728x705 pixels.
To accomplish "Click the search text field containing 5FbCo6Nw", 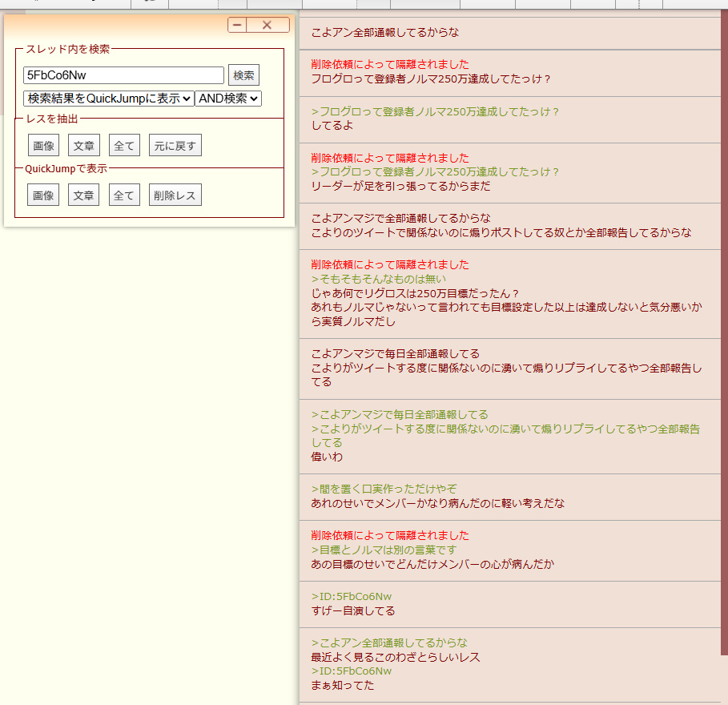I will pyautogui.click(x=123, y=75).
